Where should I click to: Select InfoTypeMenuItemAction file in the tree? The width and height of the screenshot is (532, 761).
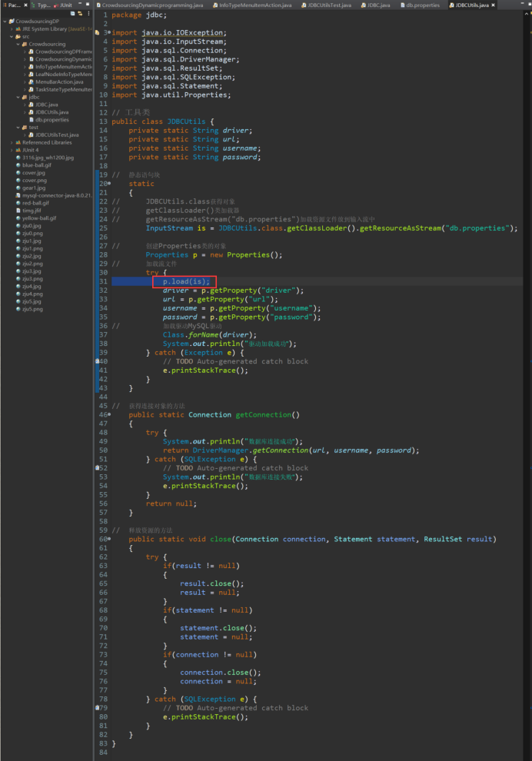[64, 67]
